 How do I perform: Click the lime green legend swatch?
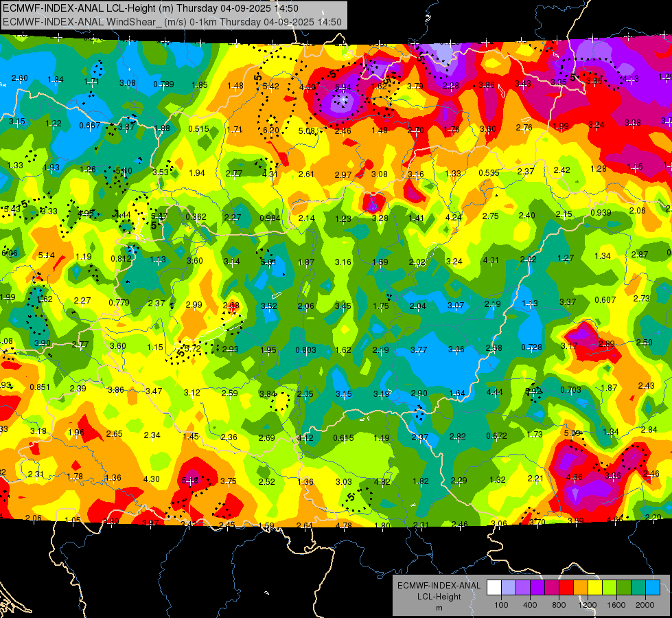coord(610,588)
